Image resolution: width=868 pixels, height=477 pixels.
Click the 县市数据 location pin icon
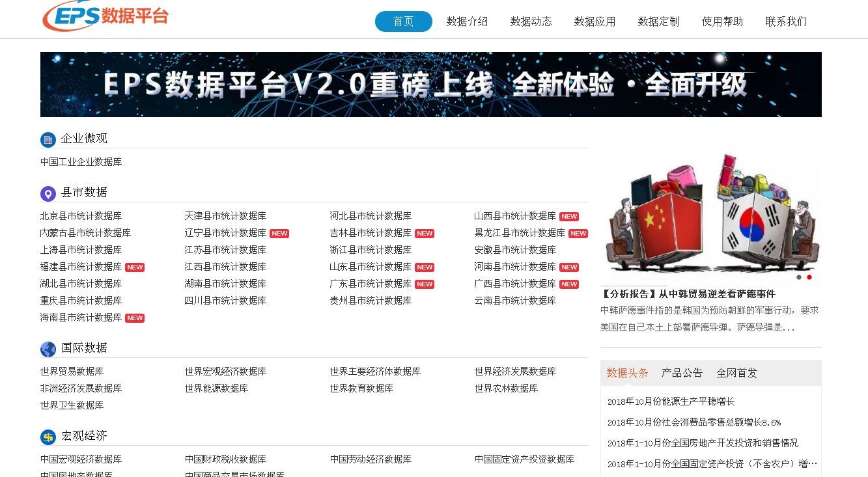click(48, 193)
